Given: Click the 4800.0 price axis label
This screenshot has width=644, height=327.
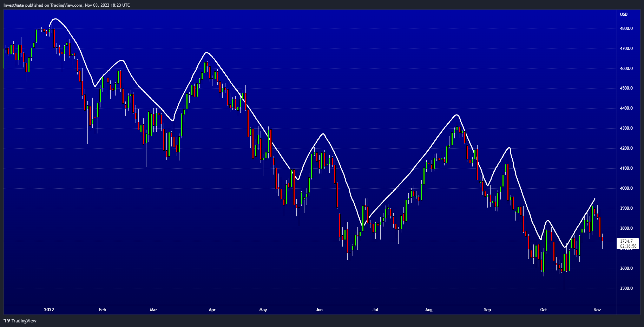Looking at the screenshot, I should point(626,28).
